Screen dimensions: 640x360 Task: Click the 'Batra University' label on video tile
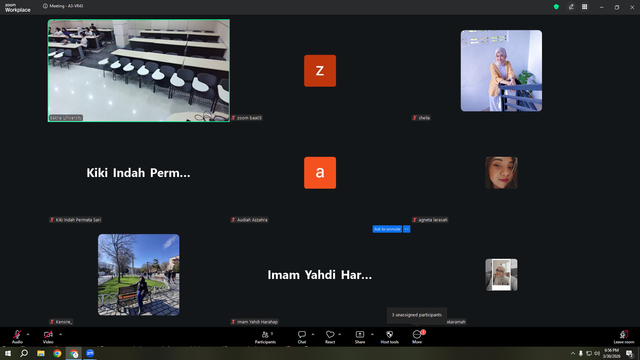pos(66,118)
